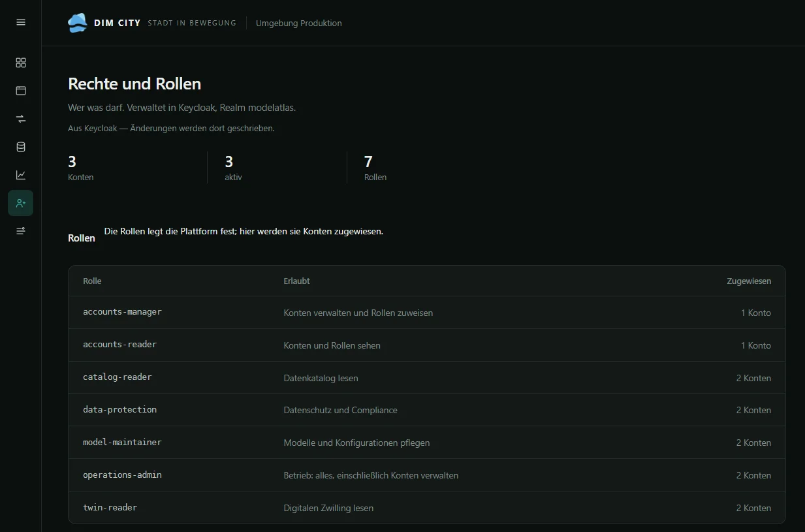
Task: Click the '2 Konten' count for data-protection
Action: coord(754,411)
